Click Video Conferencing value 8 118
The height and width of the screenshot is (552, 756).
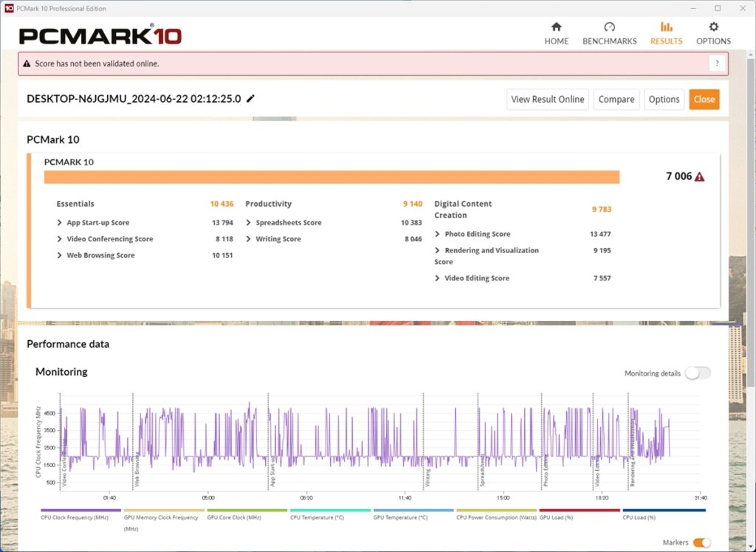point(224,239)
